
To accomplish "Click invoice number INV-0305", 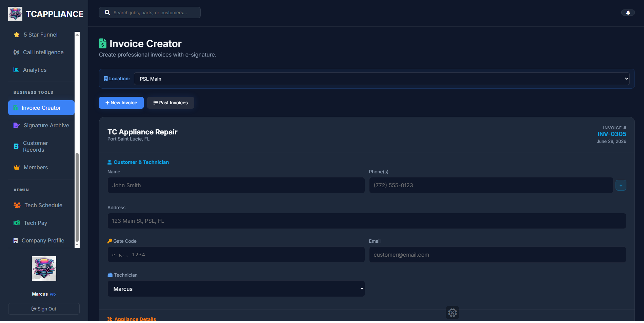I will [612, 134].
